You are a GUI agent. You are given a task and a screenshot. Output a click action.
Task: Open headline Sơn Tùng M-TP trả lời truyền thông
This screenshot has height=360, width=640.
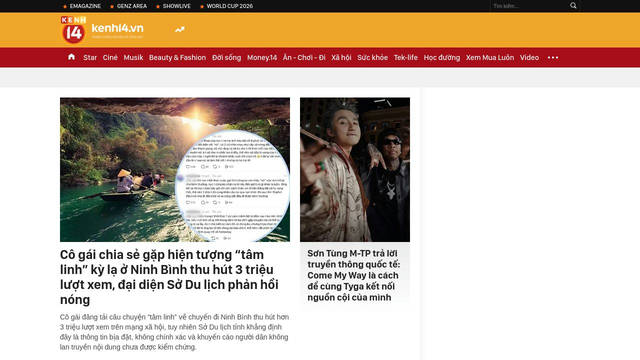[x=353, y=276]
